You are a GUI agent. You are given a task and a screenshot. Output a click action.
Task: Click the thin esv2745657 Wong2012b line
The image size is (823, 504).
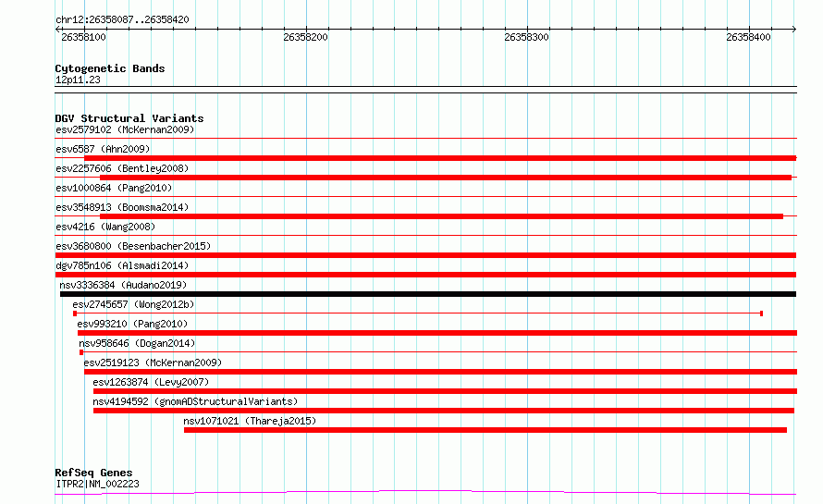point(418,313)
